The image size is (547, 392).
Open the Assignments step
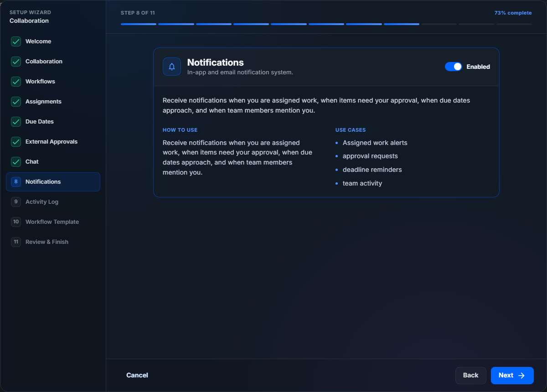(53, 102)
